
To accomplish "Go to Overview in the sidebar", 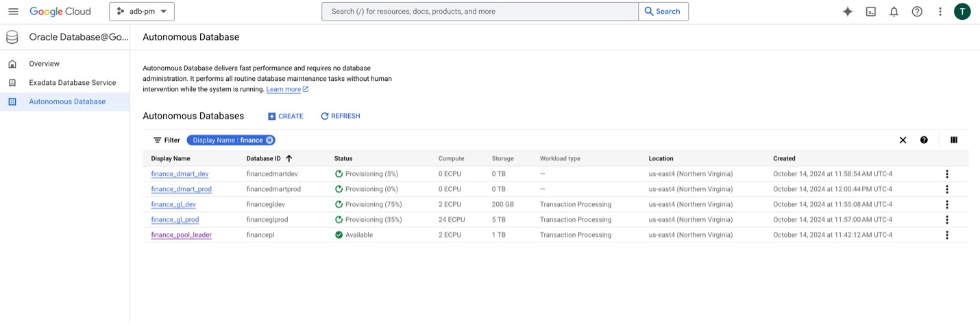I will (x=44, y=64).
